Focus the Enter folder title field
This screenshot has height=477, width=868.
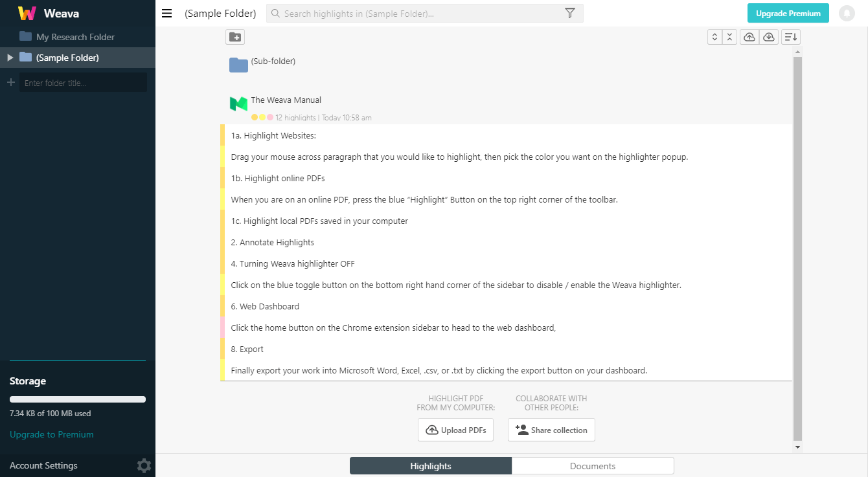(x=83, y=82)
